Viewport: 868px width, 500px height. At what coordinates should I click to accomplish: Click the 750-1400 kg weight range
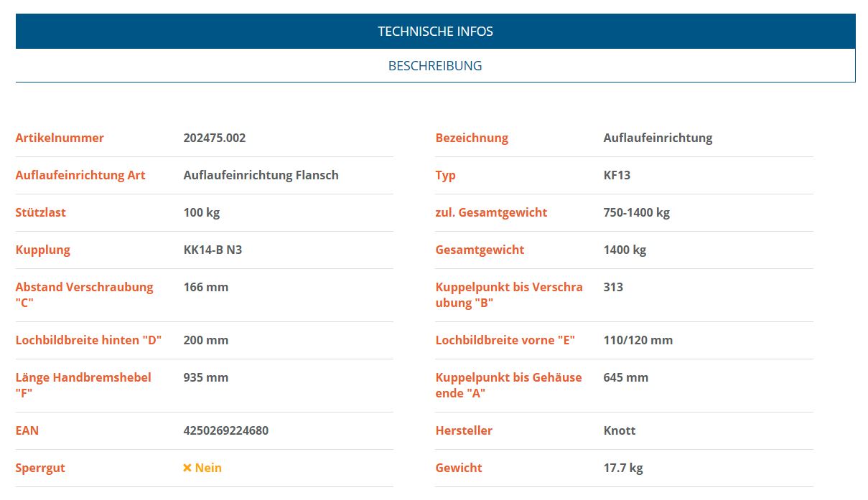636,212
